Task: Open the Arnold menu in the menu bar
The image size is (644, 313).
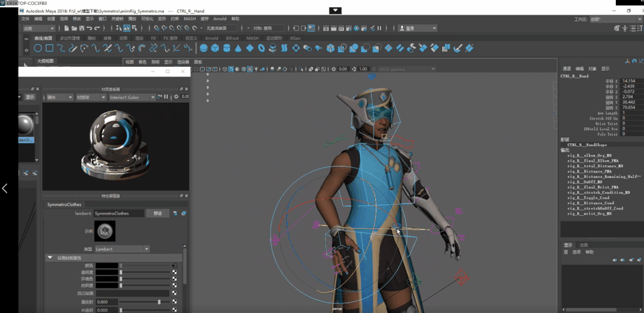Action: pyautogui.click(x=220, y=19)
